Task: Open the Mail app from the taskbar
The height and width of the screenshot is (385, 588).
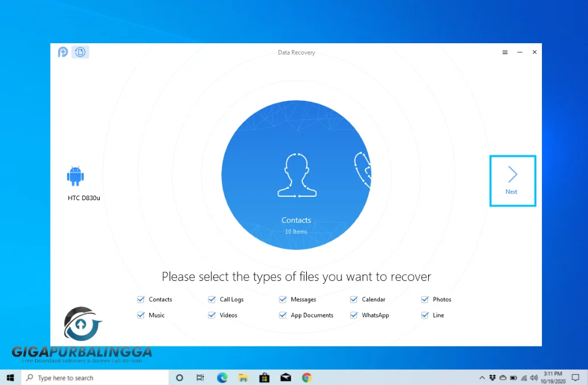Action: click(x=285, y=377)
